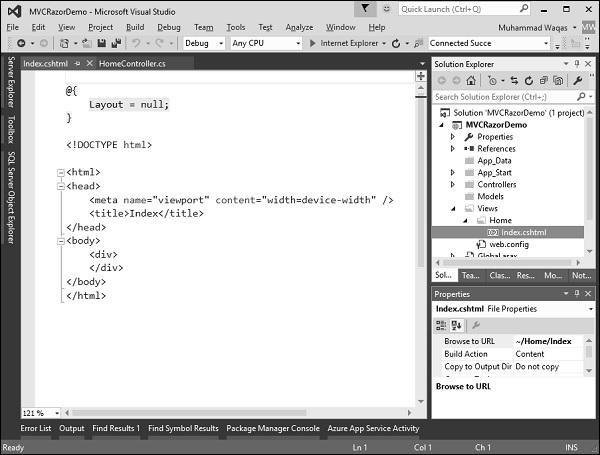The image size is (600, 455).
Task: Click Muhammad Waqas account name
Action: pyautogui.click(x=533, y=28)
